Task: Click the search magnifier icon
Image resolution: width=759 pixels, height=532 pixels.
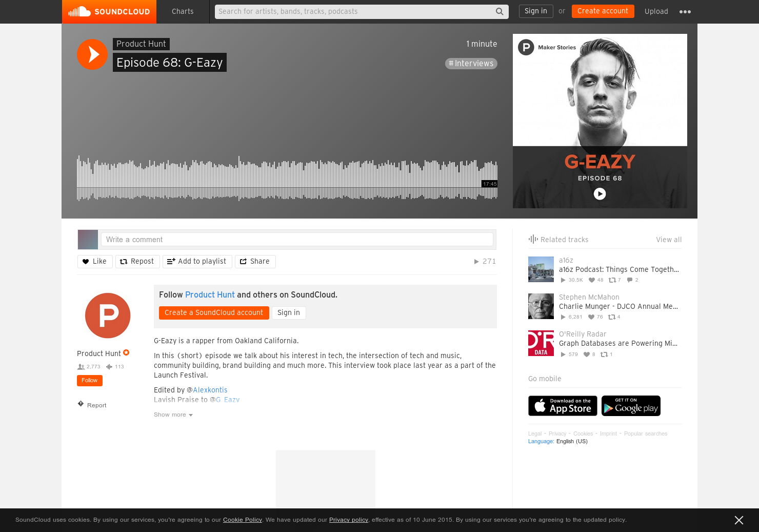Action: coord(500,11)
